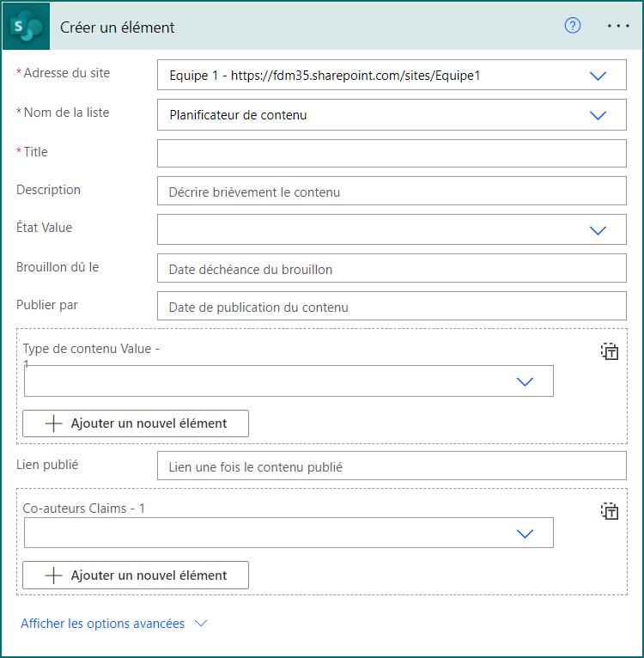The image size is (644, 658).
Task: Click the Créer un élément header title
Action: [x=118, y=27]
